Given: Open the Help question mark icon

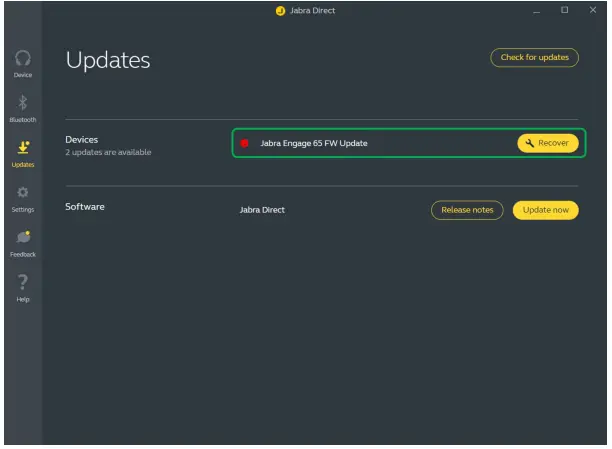Looking at the screenshot, I should tap(23, 282).
